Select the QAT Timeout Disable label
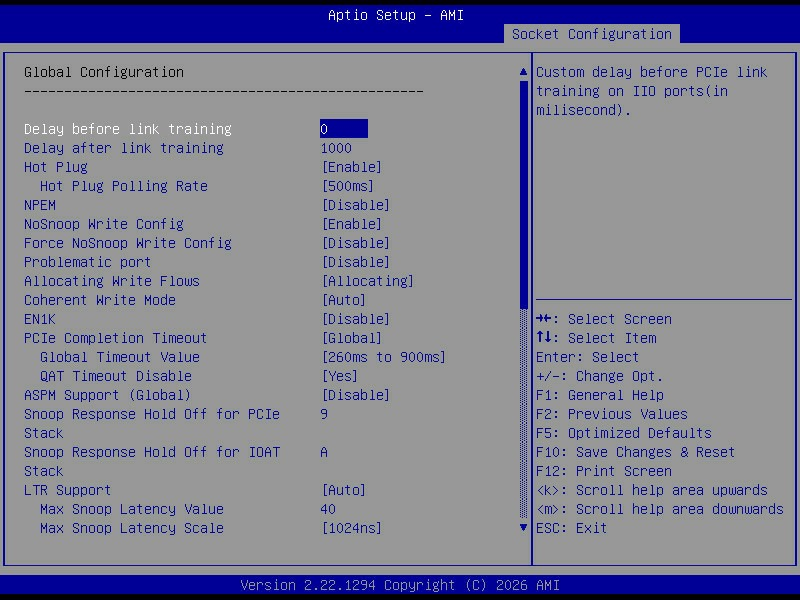The image size is (800, 600). [116, 376]
